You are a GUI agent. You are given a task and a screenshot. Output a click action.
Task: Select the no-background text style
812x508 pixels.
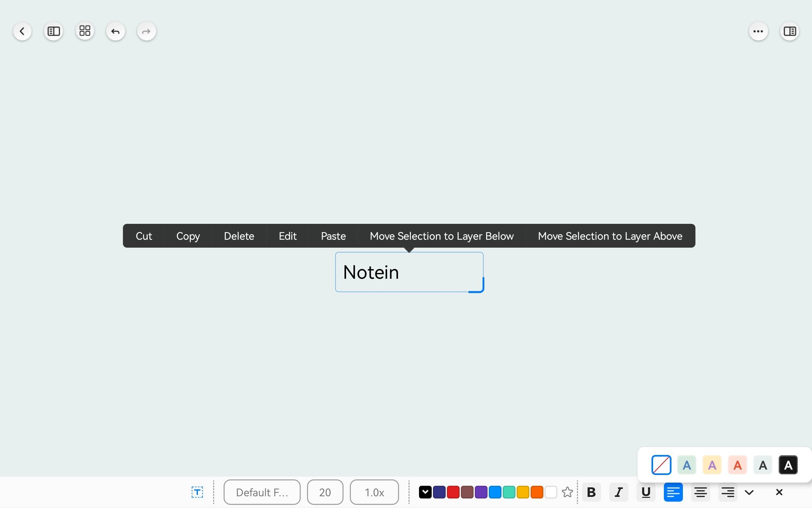point(661,465)
